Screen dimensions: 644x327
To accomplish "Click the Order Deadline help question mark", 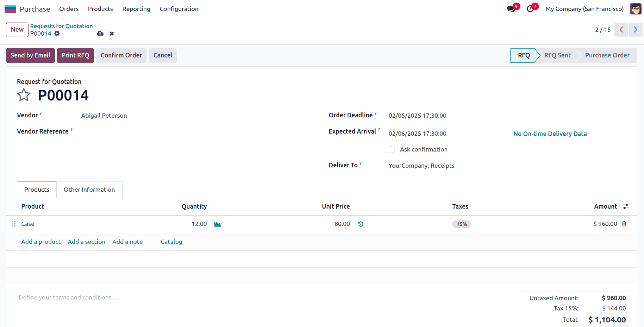I will pyautogui.click(x=375, y=113).
